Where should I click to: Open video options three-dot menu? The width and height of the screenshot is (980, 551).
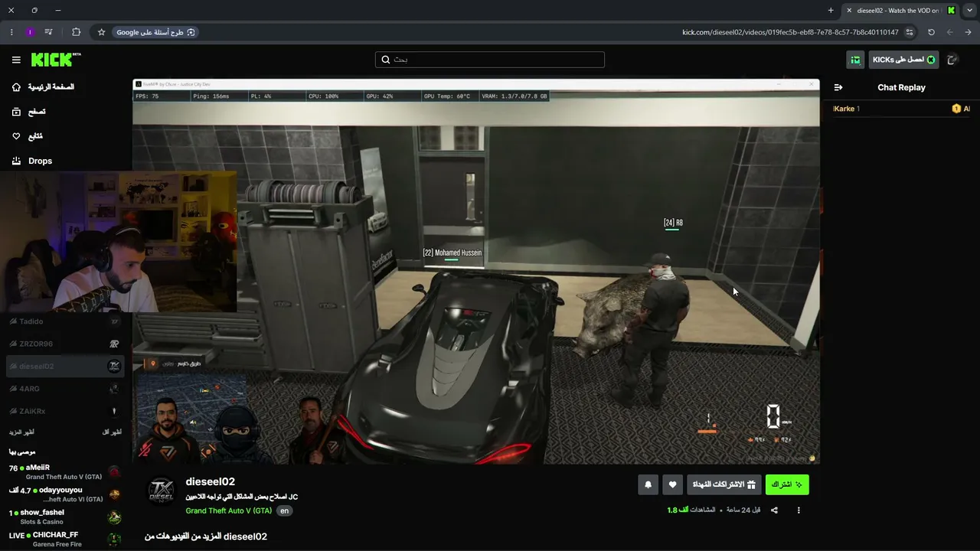pos(799,510)
